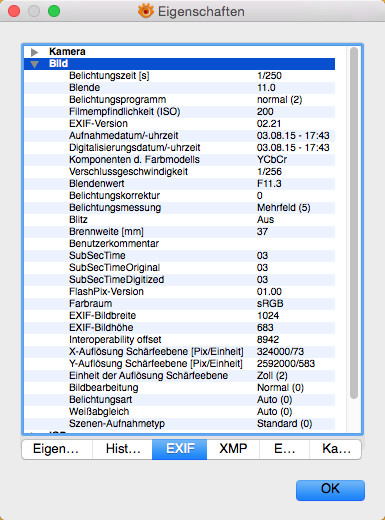Select the SubSecTimeDigitized row
Viewport: 385px width, 520px height.
pyautogui.click(x=179, y=280)
